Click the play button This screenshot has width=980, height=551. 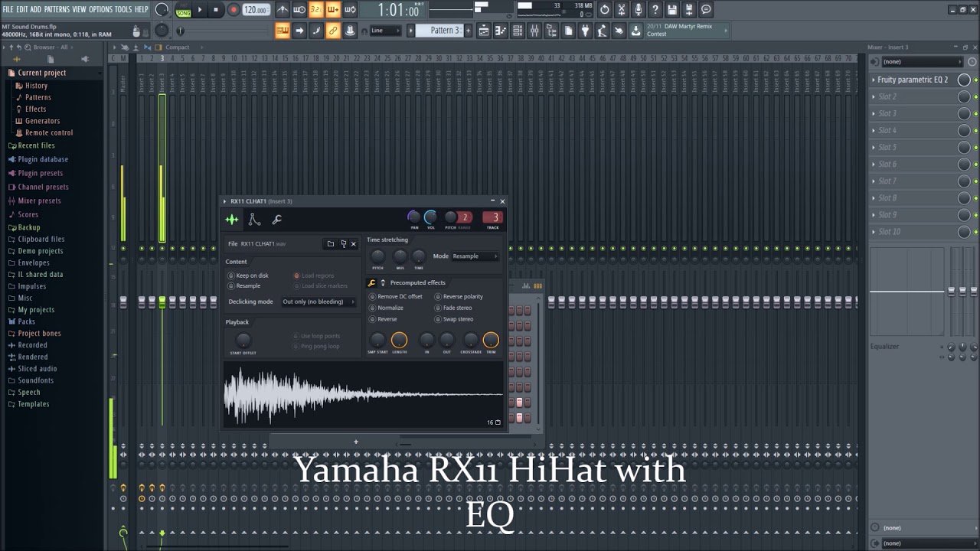click(x=200, y=10)
